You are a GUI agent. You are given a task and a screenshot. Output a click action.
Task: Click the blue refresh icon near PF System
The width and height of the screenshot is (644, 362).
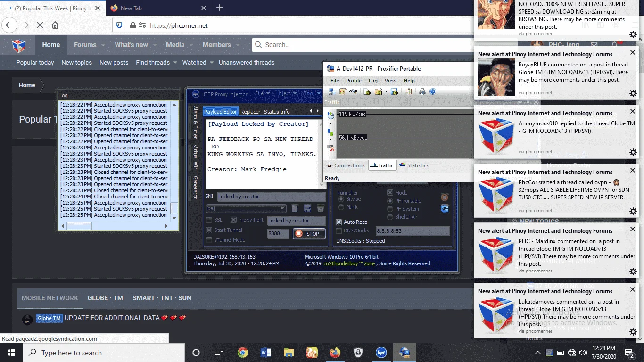[x=445, y=208]
